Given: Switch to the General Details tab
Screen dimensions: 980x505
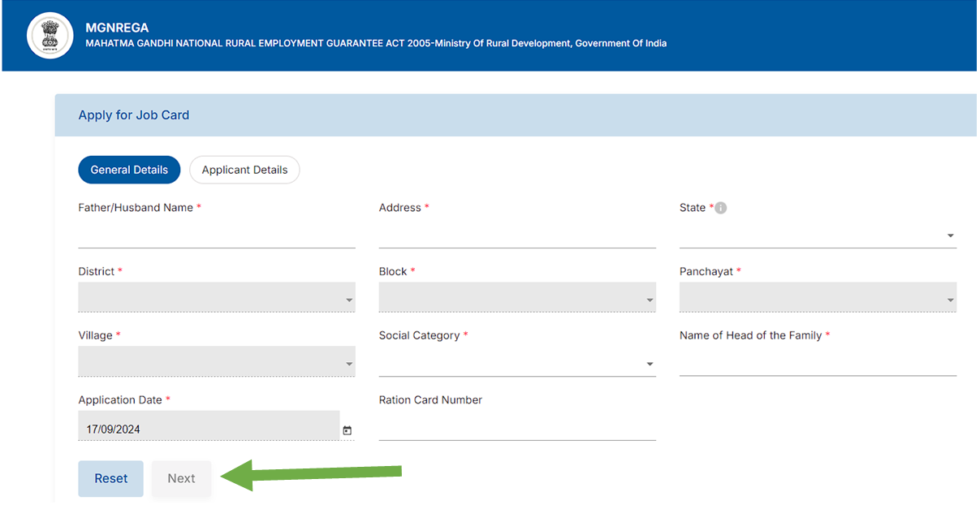Looking at the screenshot, I should [129, 170].
